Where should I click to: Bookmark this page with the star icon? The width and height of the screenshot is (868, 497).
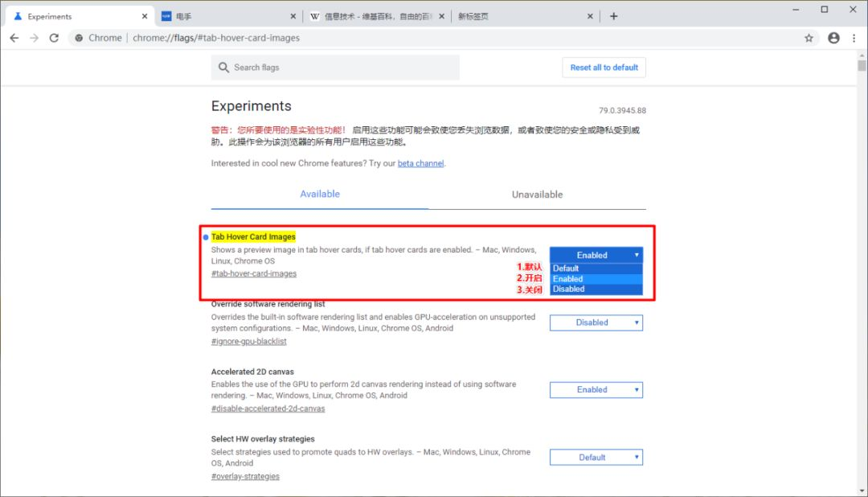[809, 38]
